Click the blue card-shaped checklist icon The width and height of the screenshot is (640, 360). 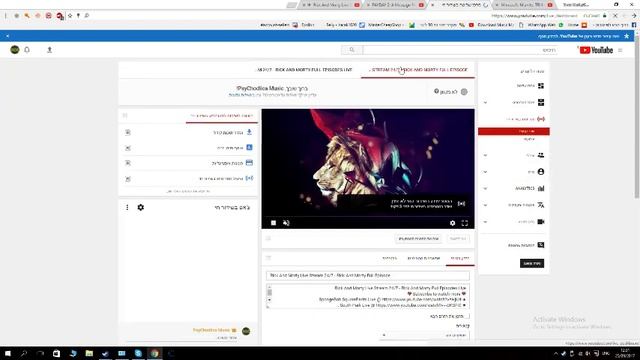click(249, 163)
